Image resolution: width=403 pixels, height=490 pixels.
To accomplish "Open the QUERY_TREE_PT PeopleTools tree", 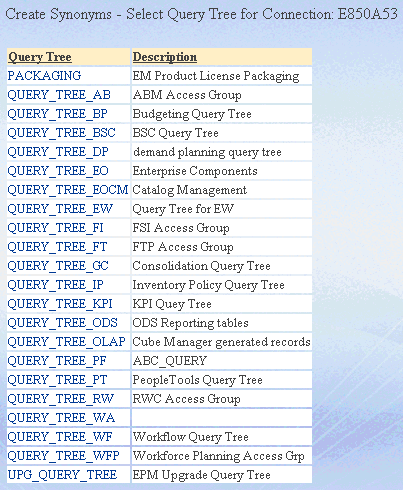I will coord(57,380).
